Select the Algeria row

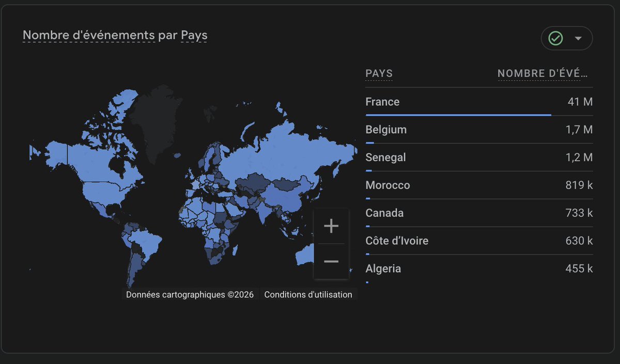coord(479,269)
